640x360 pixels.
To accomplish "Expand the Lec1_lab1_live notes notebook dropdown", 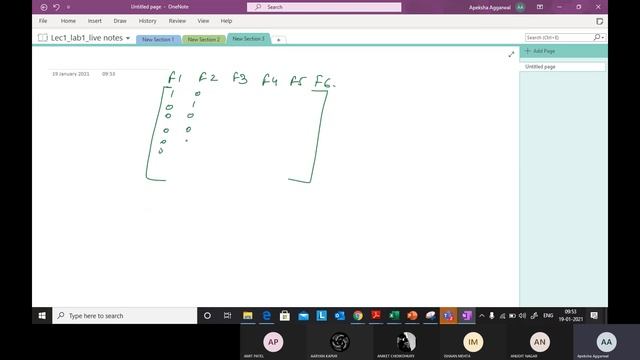I will point(128,38).
